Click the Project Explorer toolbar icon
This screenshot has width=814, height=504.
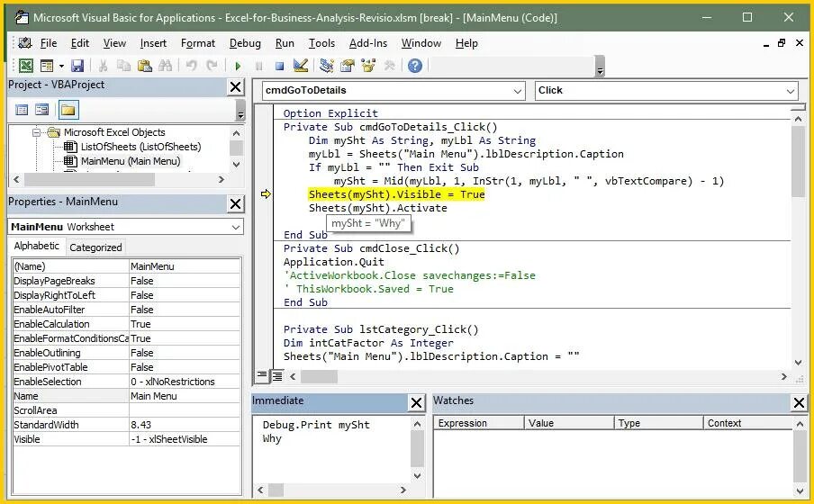click(x=327, y=66)
